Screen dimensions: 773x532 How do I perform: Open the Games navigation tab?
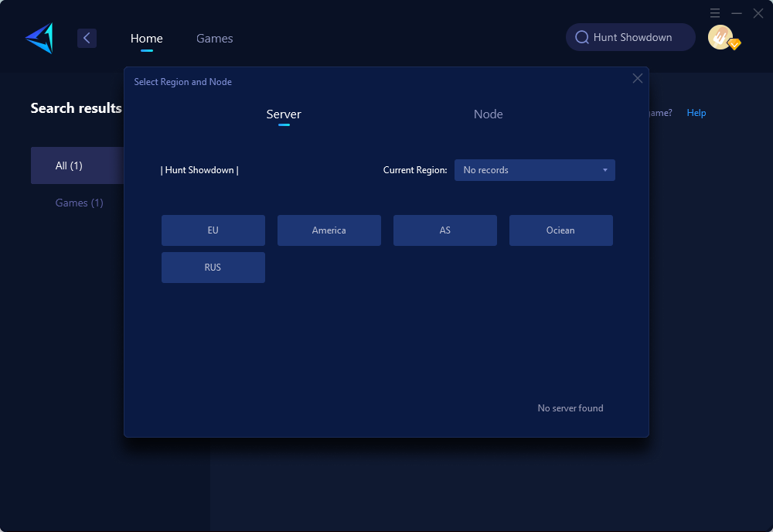coord(214,38)
